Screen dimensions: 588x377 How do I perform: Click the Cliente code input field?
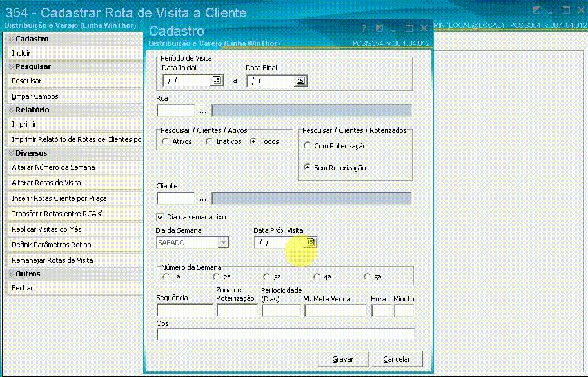175,199
